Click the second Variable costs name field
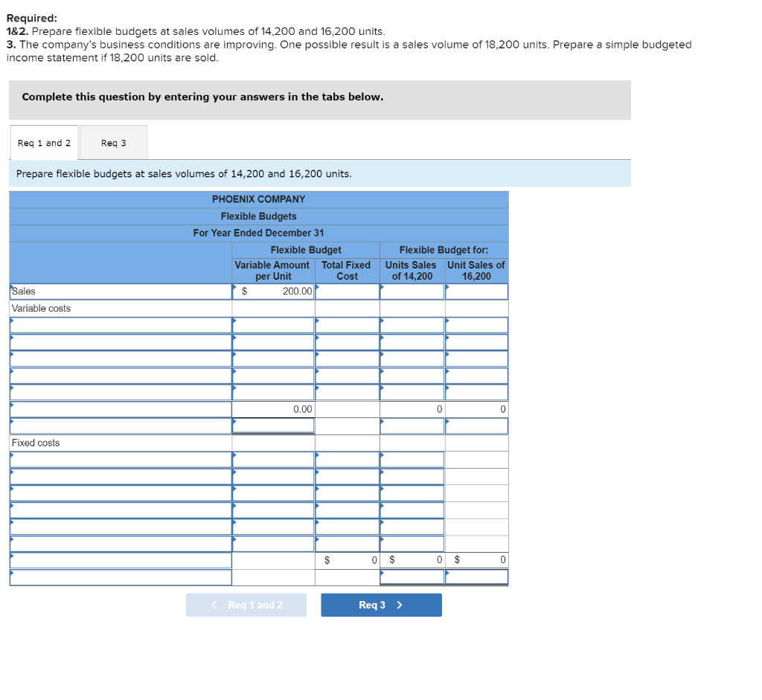The width and height of the screenshot is (762, 700). [119, 341]
